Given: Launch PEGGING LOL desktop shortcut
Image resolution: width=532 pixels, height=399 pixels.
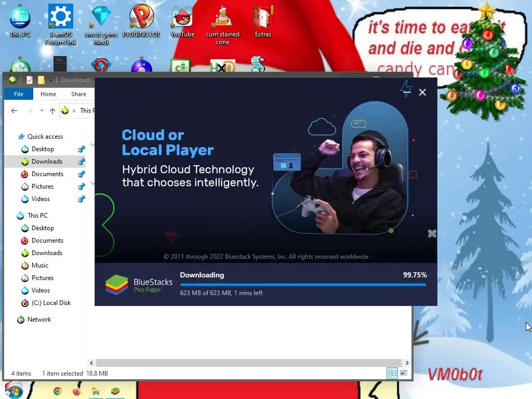Looking at the screenshot, I should (141, 21).
